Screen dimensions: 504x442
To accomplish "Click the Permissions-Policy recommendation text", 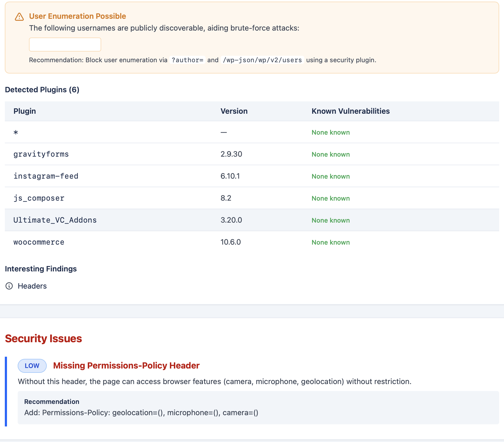I will click(x=141, y=412).
